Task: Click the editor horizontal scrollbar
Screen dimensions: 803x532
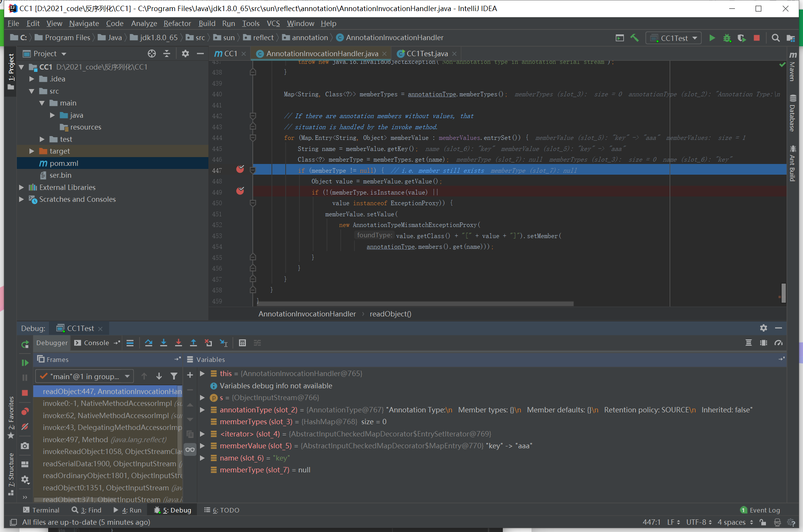Action: [415, 304]
